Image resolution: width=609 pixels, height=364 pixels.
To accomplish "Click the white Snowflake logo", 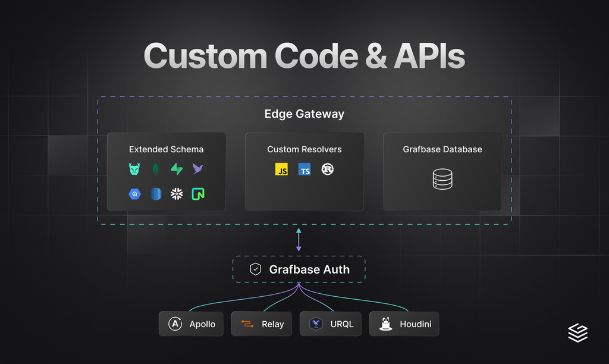I will (177, 194).
